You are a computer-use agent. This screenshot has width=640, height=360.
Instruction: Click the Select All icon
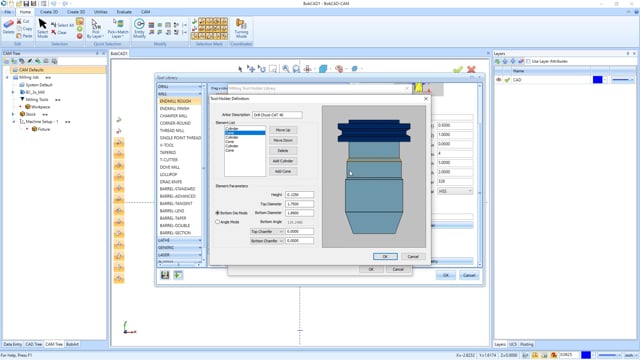[x=53, y=25]
